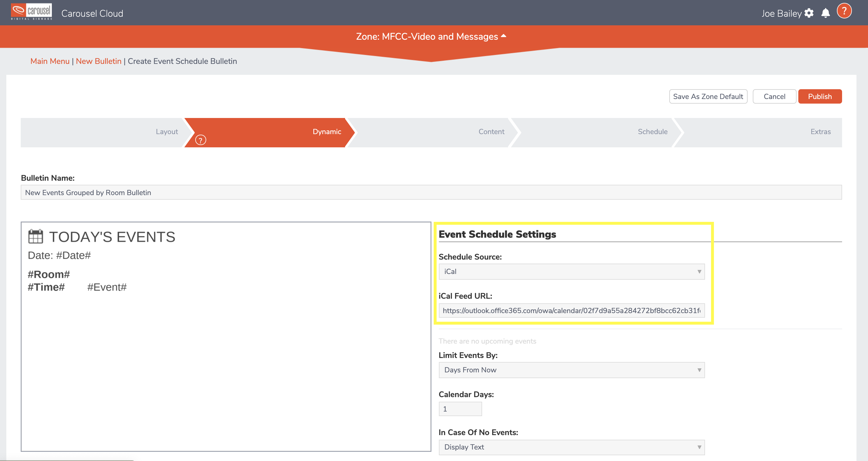Screen dimensions: 868x461
Task: Open the Schedule Source dropdown
Action: (572, 271)
